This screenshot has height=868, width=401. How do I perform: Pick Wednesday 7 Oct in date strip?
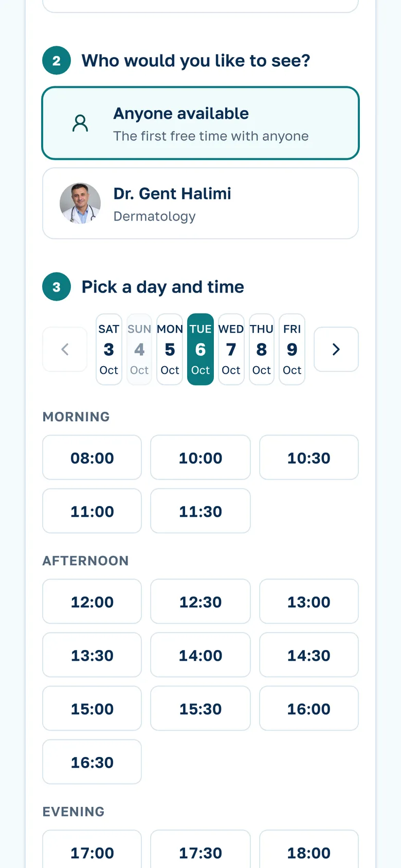point(231,349)
